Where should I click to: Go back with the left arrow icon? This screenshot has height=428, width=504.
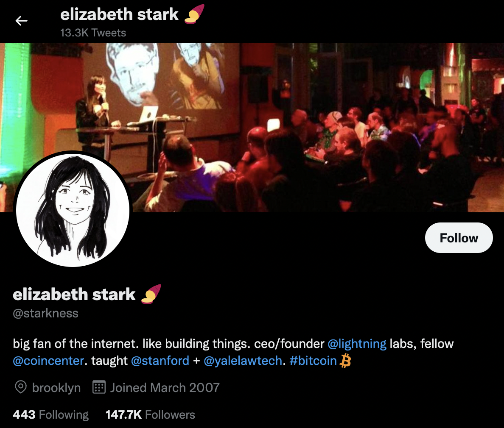coord(21,21)
